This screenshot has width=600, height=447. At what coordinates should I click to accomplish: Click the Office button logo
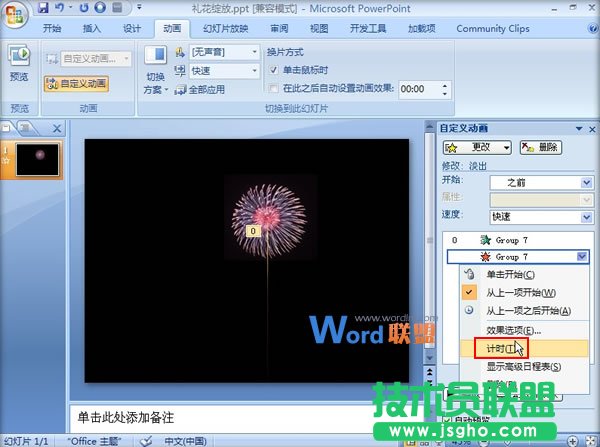(x=15, y=15)
